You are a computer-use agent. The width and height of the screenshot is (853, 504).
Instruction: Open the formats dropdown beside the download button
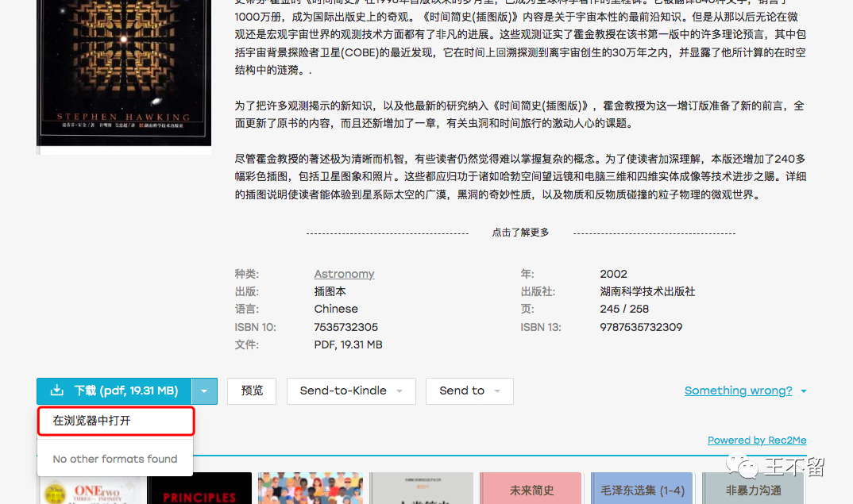(204, 391)
